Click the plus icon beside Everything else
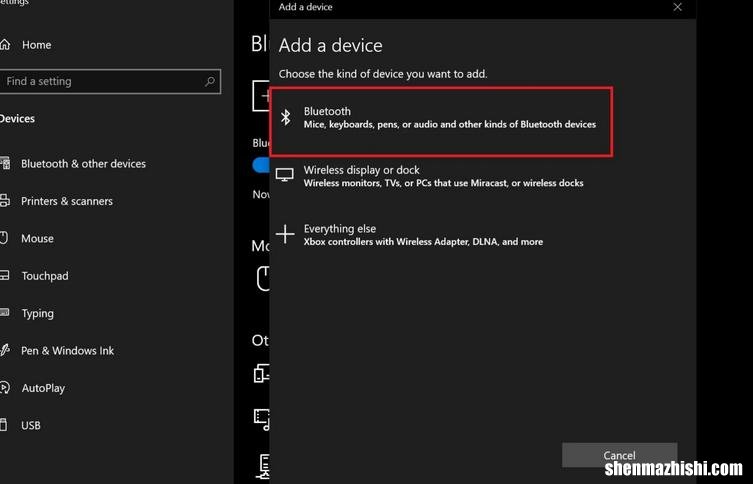The height and width of the screenshot is (484, 753). (x=285, y=234)
